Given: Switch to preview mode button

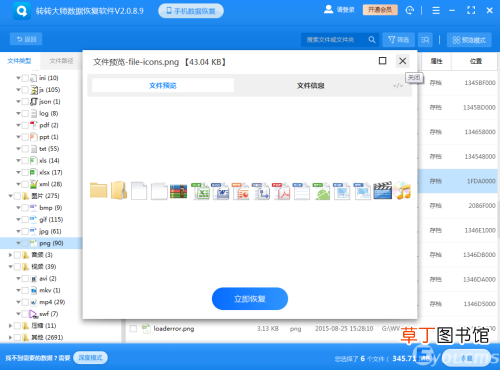Looking at the screenshot, I should tap(469, 40).
